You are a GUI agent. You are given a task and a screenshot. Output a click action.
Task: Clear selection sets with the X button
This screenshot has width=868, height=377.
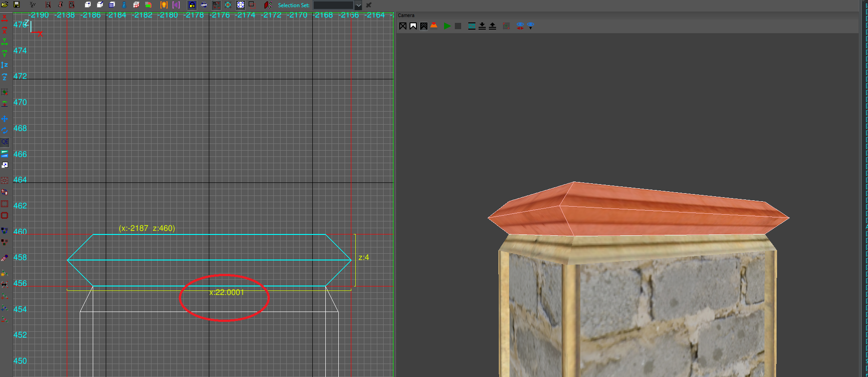pyautogui.click(x=369, y=5)
